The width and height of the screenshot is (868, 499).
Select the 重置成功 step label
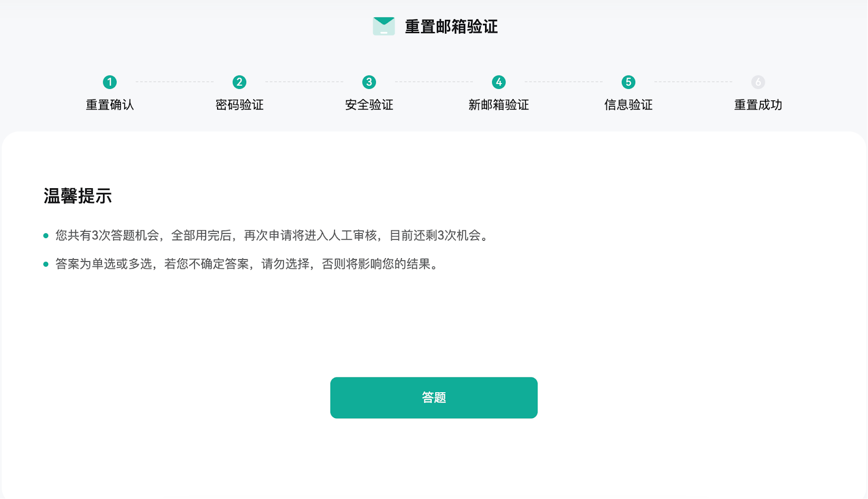(758, 105)
